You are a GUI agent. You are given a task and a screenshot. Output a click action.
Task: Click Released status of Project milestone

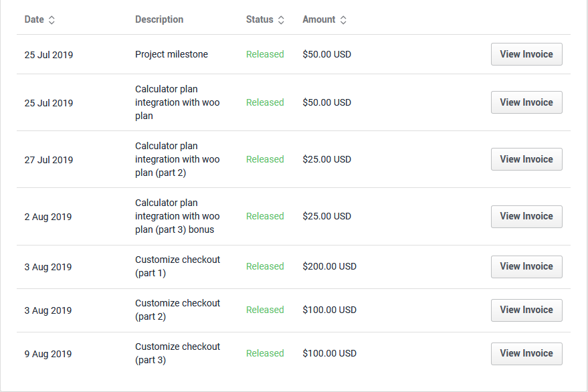pos(265,54)
